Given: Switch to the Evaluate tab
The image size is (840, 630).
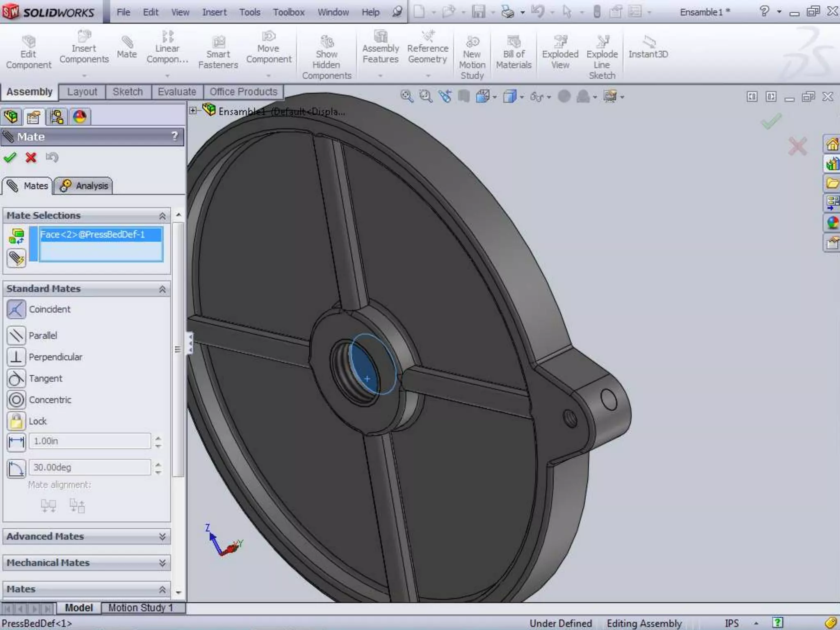Looking at the screenshot, I should (x=177, y=92).
